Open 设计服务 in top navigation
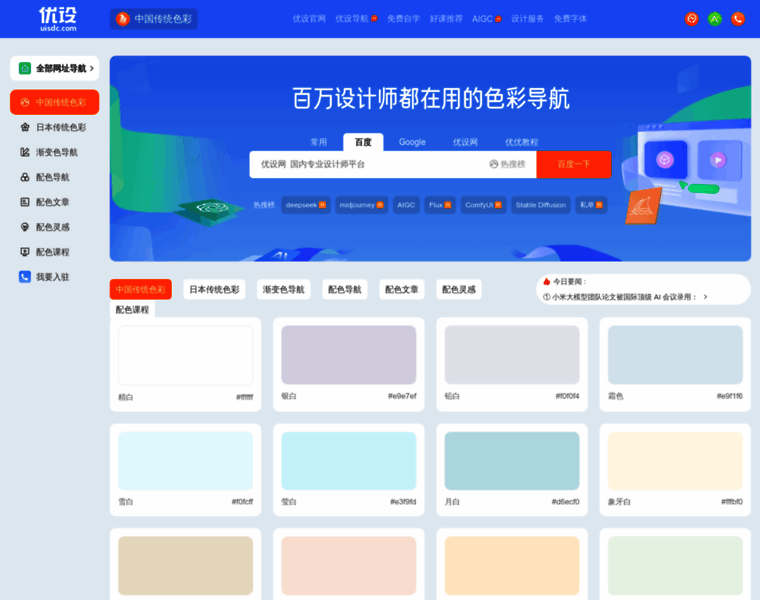760x600 pixels. (x=527, y=19)
